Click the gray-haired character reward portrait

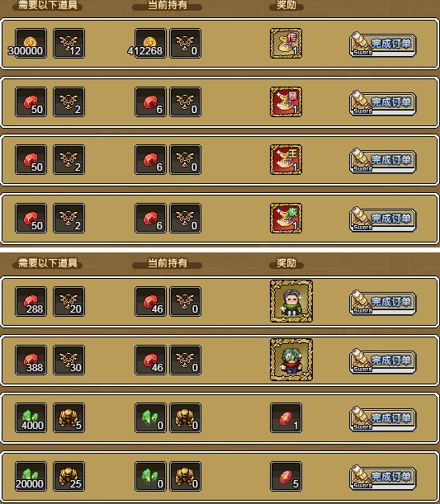(291, 301)
